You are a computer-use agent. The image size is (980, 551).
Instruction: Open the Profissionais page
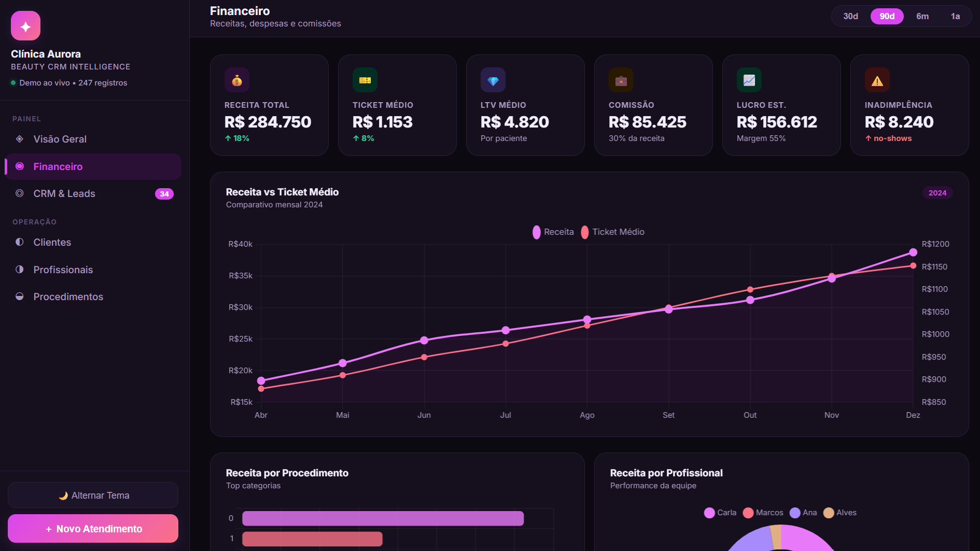point(93,270)
